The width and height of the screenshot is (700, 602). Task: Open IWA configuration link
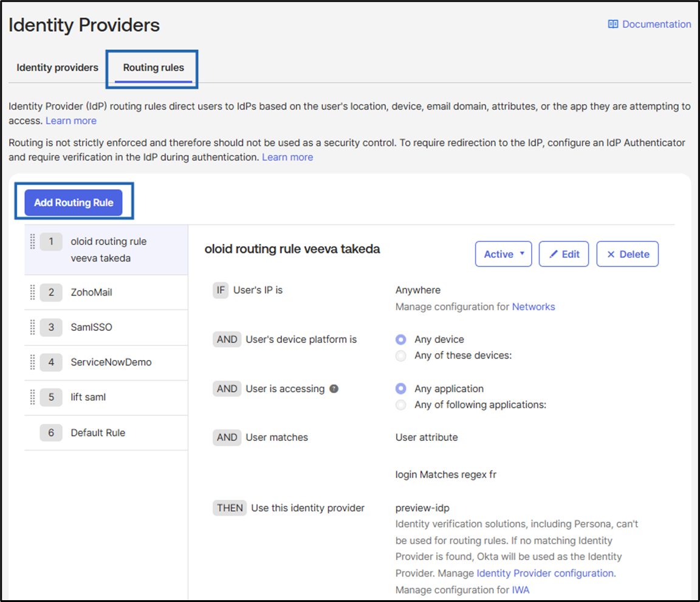coord(521,590)
